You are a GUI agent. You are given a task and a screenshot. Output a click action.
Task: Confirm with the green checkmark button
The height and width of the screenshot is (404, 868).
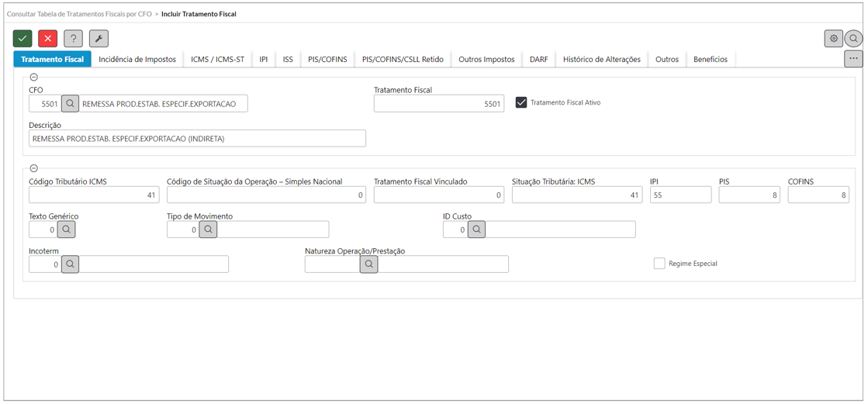click(22, 38)
